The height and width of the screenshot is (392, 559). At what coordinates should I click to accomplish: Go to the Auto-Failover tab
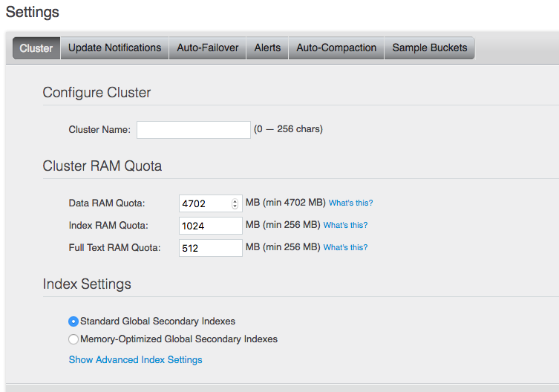[x=208, y=48]
